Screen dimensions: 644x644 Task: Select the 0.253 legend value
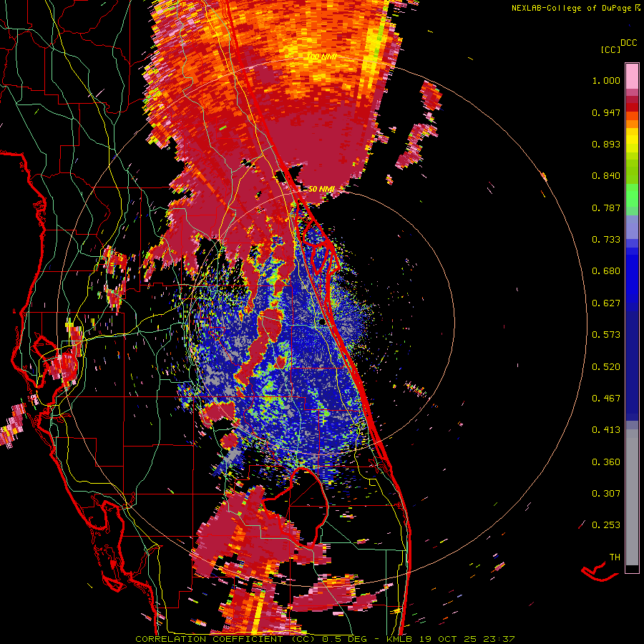coord(606,525)
